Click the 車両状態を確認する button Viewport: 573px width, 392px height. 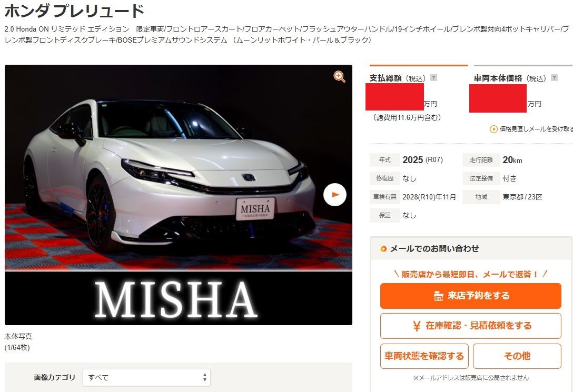point(424,356)
